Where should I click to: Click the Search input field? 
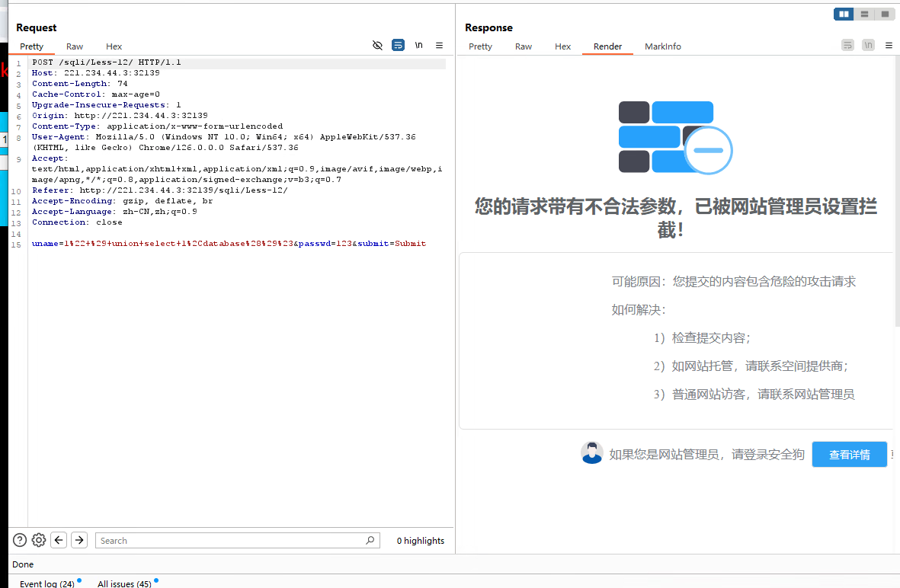(x=229, y=541)
